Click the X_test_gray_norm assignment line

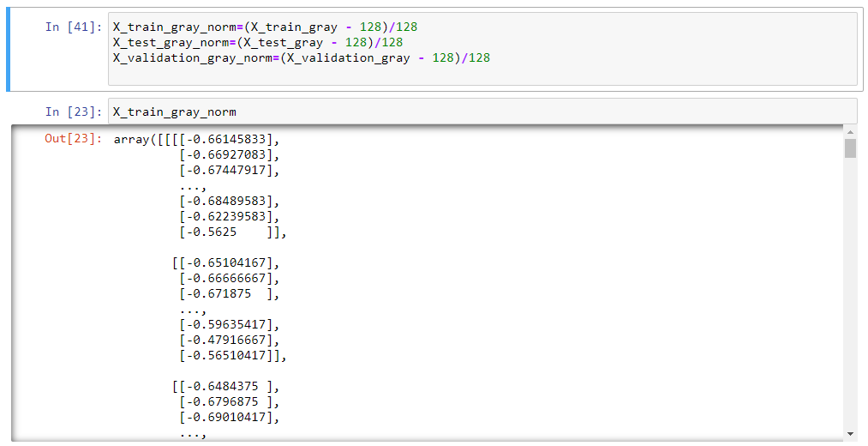(x=258, y=43)
